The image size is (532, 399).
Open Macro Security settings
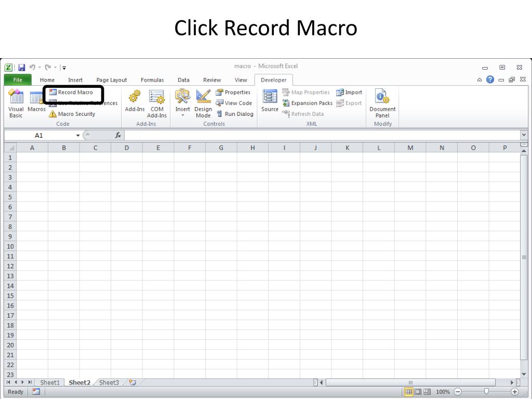coord(72,114)
